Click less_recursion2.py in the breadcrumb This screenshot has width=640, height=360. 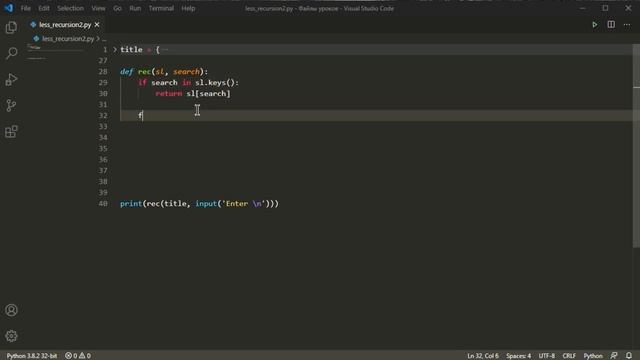pyautogui.click(x=68, y=39)
